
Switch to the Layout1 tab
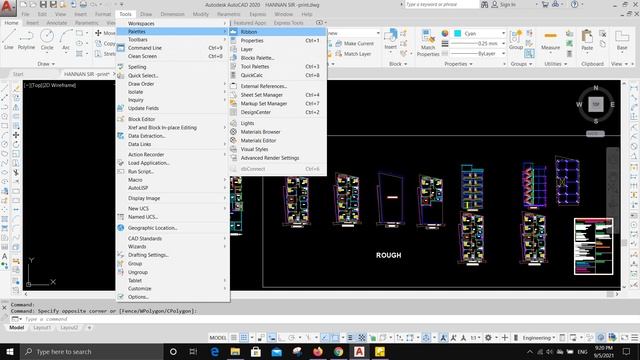42,327
